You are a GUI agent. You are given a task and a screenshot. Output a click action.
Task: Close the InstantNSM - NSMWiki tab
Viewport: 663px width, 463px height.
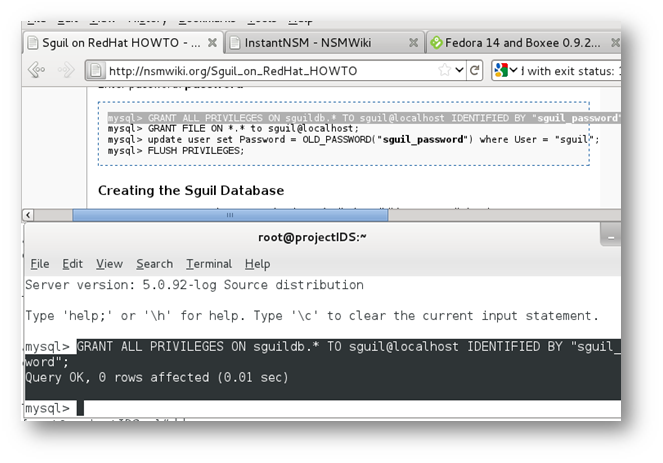(412, 43)
